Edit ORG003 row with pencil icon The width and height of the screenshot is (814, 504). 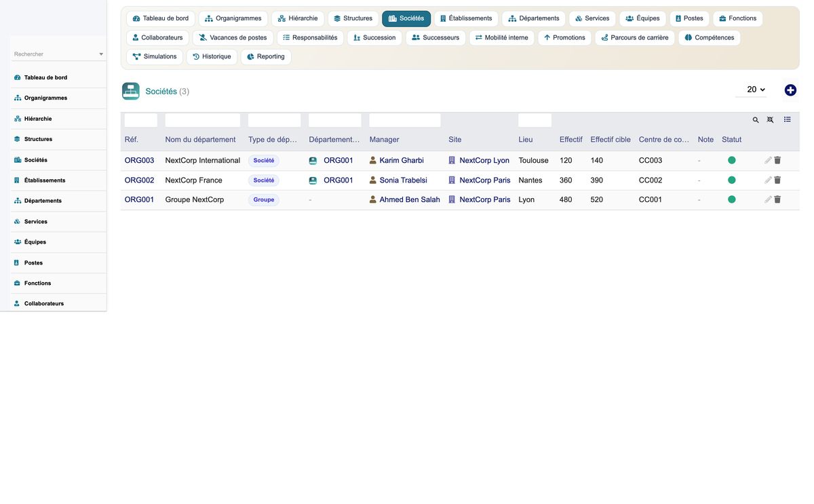pyautogui.click(x=768, y=161)
